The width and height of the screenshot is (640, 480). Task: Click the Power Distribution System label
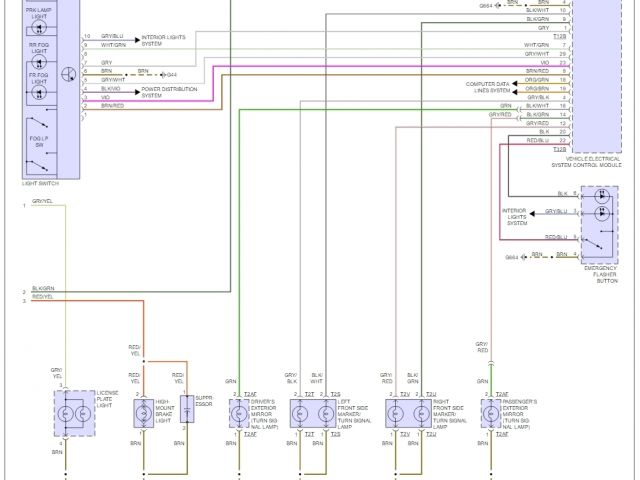coord(169,92)
